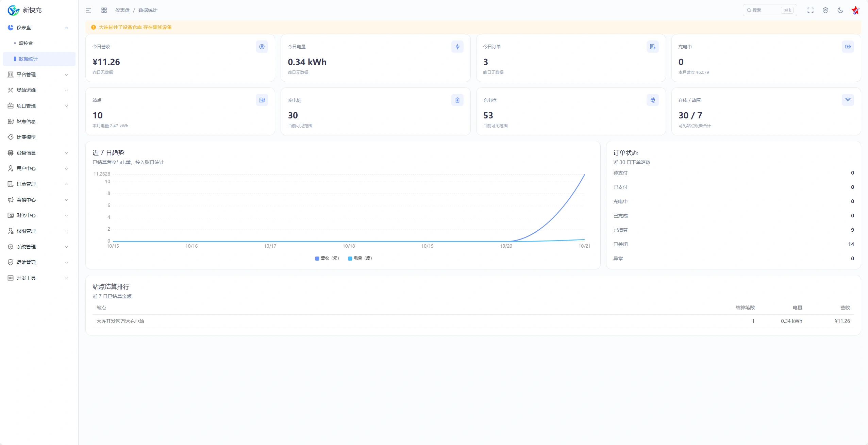Focus the 搜索 search field in header

[770, 10]
